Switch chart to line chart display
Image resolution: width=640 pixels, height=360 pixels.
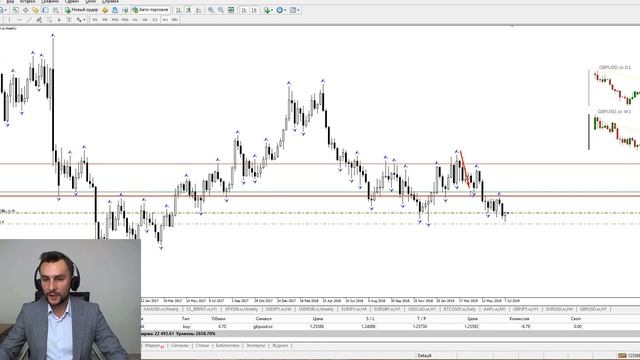(198, 10)
